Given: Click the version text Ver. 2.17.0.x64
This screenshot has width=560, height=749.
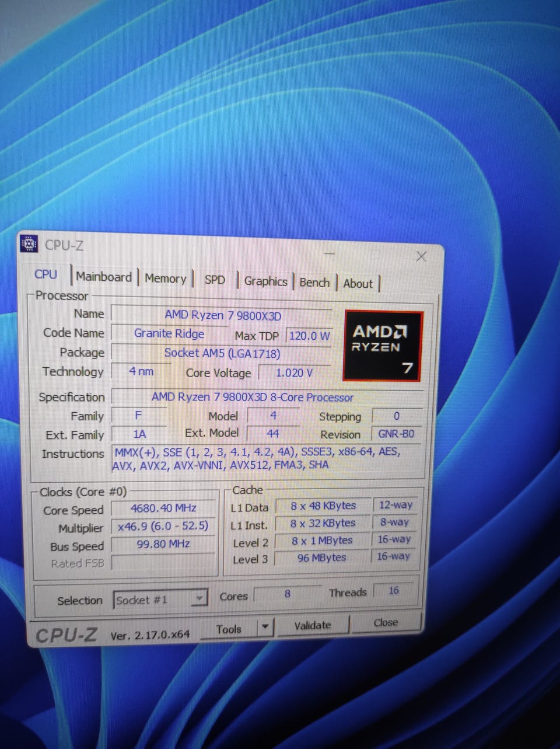Looking at the screenshot, I should 150,635.
